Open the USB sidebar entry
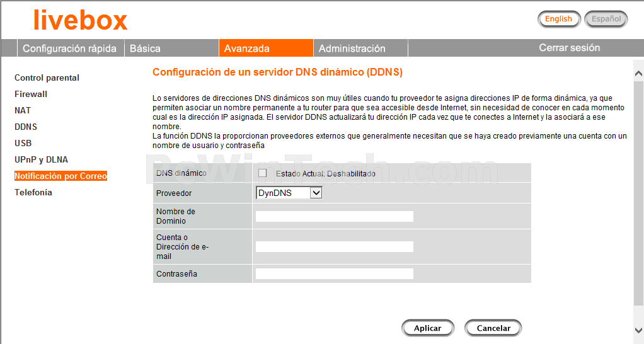The width and height of the screenshot is (644, 344). [x=23, y=143]
